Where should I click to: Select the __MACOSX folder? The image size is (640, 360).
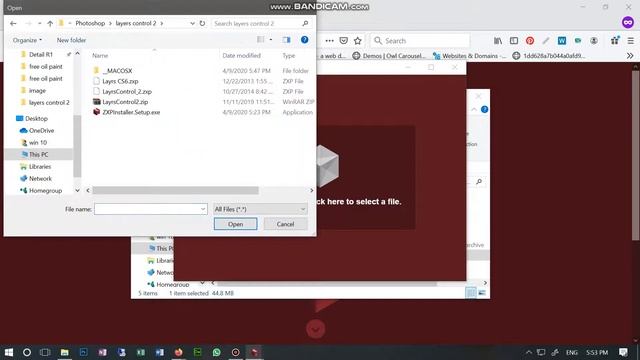pyautogui.click(x=117, y=71)
